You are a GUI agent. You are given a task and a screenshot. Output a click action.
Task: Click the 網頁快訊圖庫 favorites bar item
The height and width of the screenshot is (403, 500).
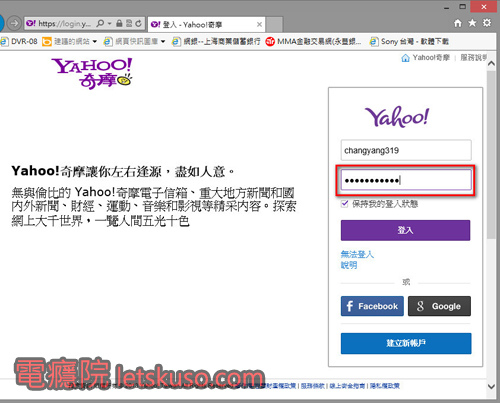(x=131, y=42)
